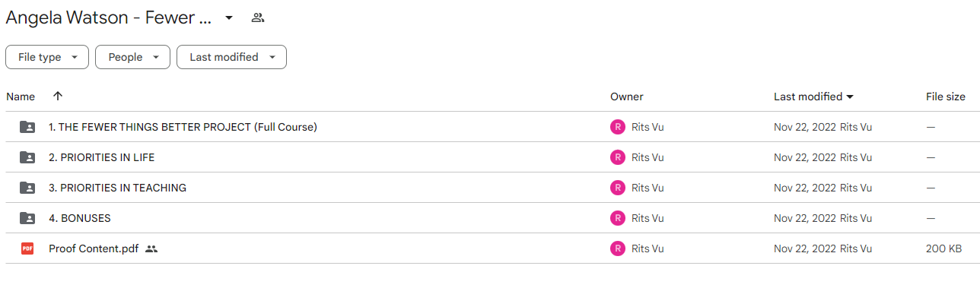
Task: Click the shared indicator next to Proof Content.pdf
Action: [x=151, y=248]
